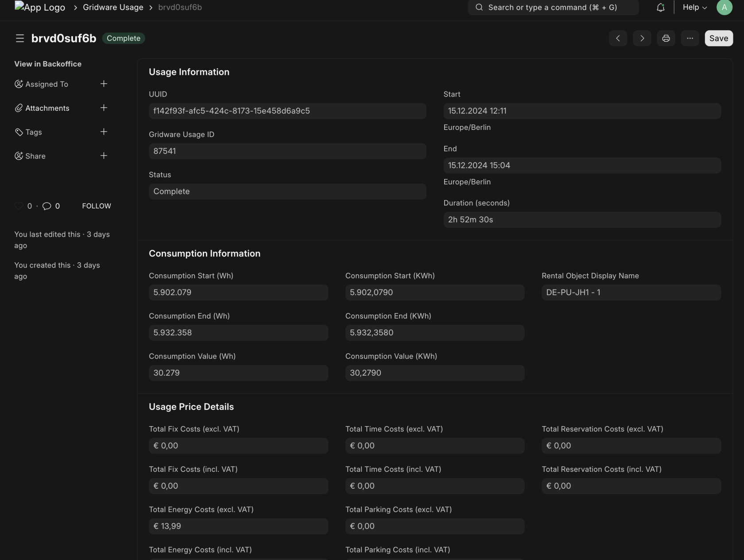Print this Gridware Usage document
The height and width of the screenshot is (560, 744).
(666, 39)
